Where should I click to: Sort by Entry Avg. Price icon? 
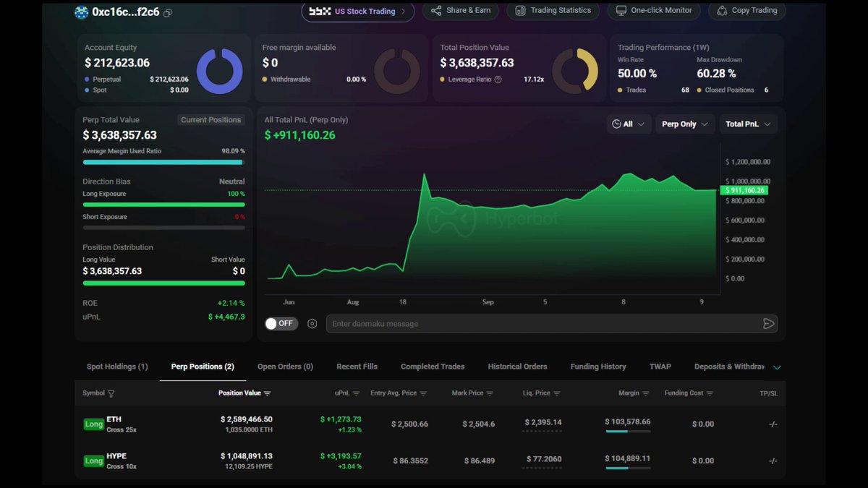(423, 393)
